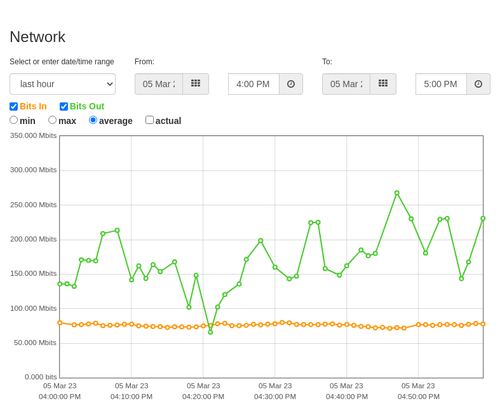
Task: Click the '0.000 bits' y-axis label
Action: click(x=41, y=377)
